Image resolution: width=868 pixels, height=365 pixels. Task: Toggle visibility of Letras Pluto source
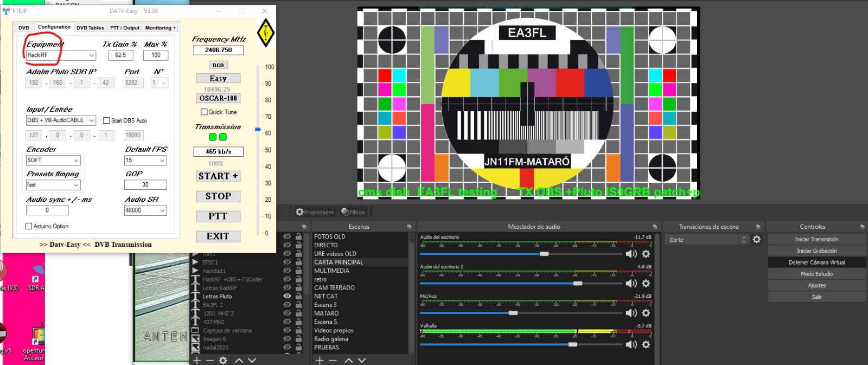pos(287,296)
